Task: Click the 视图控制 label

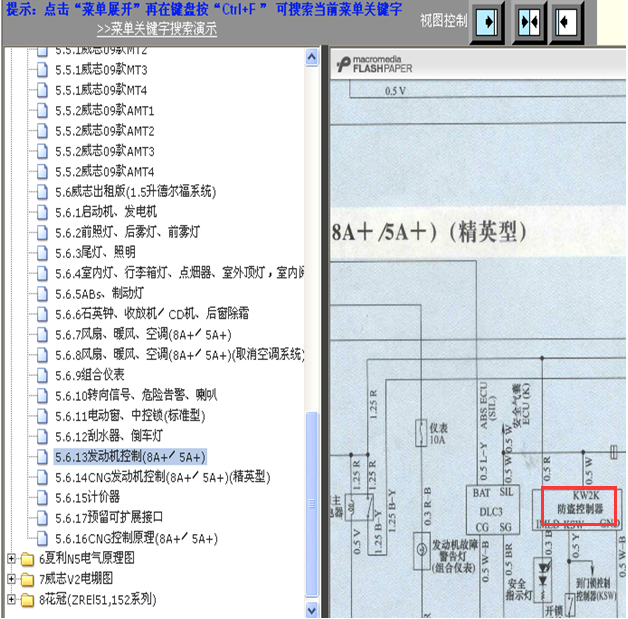Action: pyautogui.click(x=444, y=20)
